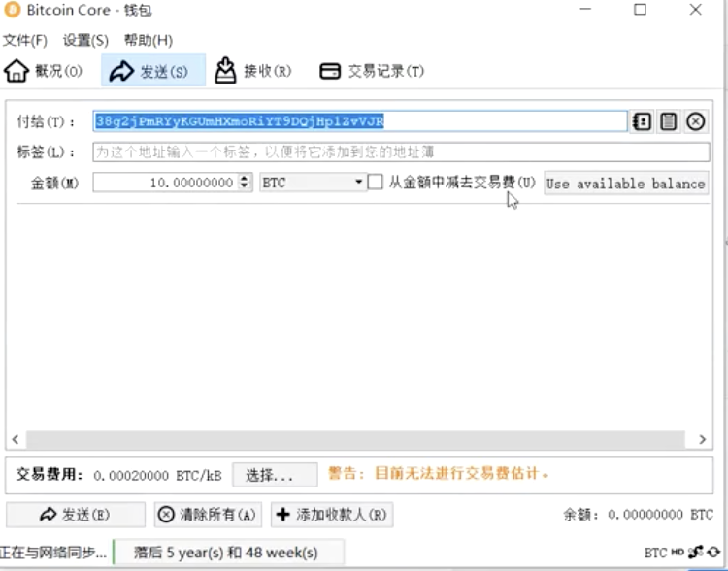This screenshot has height=571, width=728.
Task: Click the orange fee estimation warning text
Action: pyautogui.click(x=439, y=474)
